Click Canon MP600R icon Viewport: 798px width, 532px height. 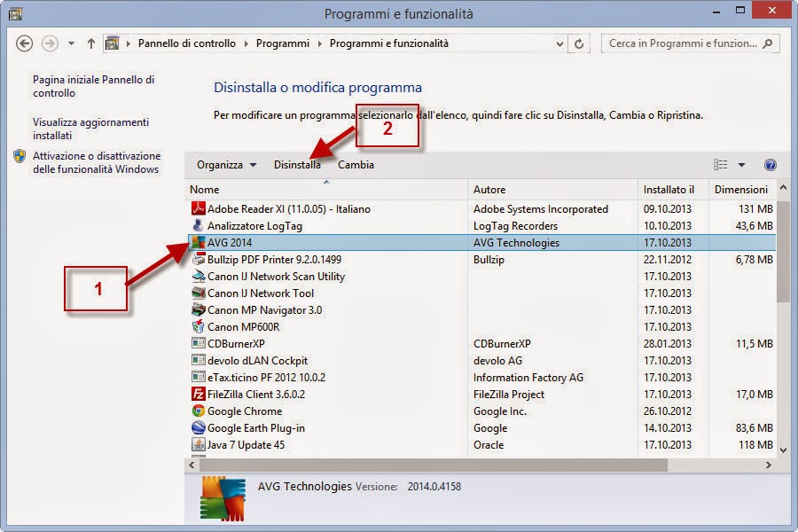pos(198,326)
